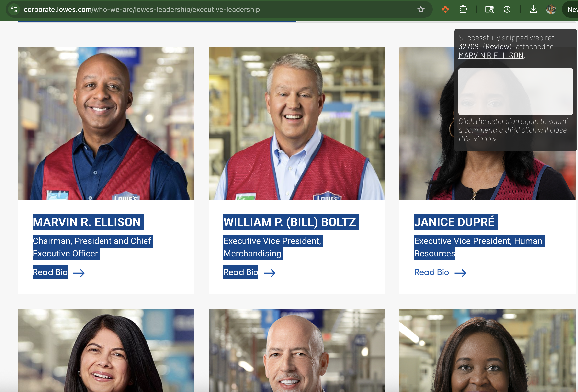Screen dimensions: 578x392
Task: Click the Review link in the popup
Action: (497, 46)
